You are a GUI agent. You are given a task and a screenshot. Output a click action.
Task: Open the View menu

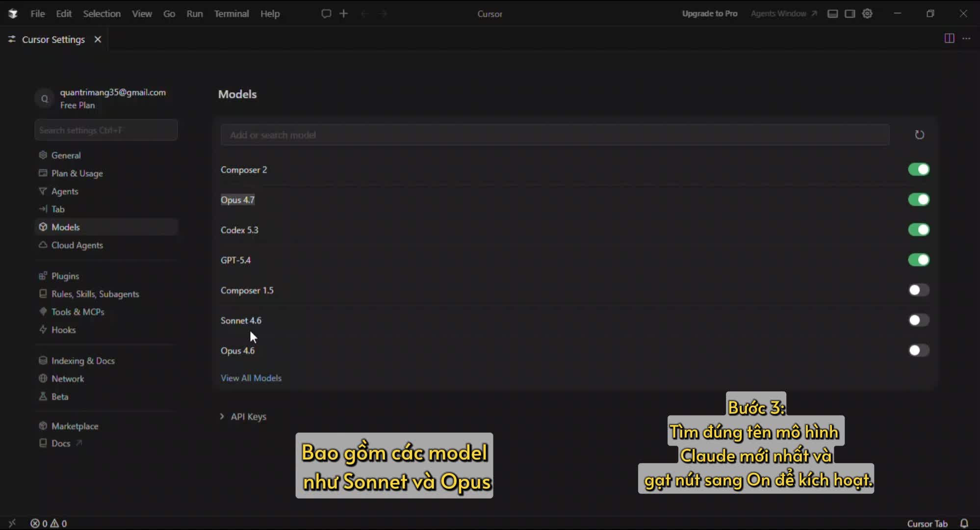click(x=142, y=14)
